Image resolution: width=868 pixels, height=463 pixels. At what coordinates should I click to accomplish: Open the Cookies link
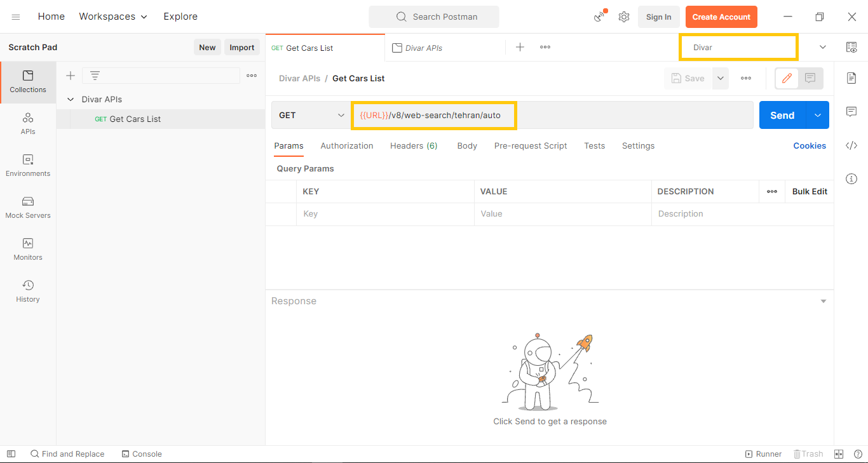pyautogui.click(x=810, y=145)
